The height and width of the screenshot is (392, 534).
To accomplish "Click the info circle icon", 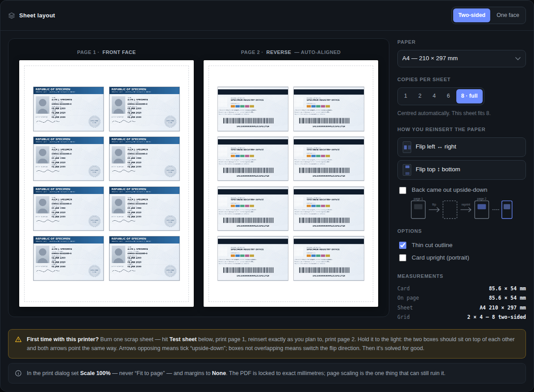I will tap(18, 373).
